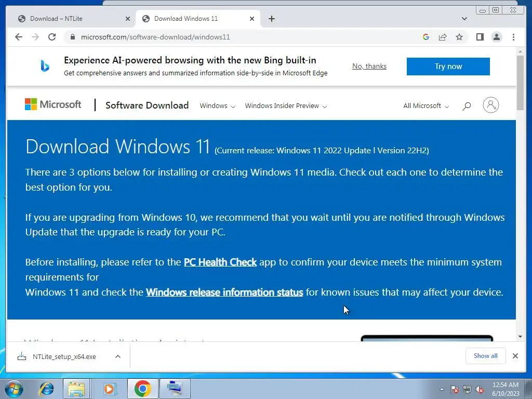The image size is (532, 399).
Task: Click the Microsoft logo
Action: pos(53,104)
